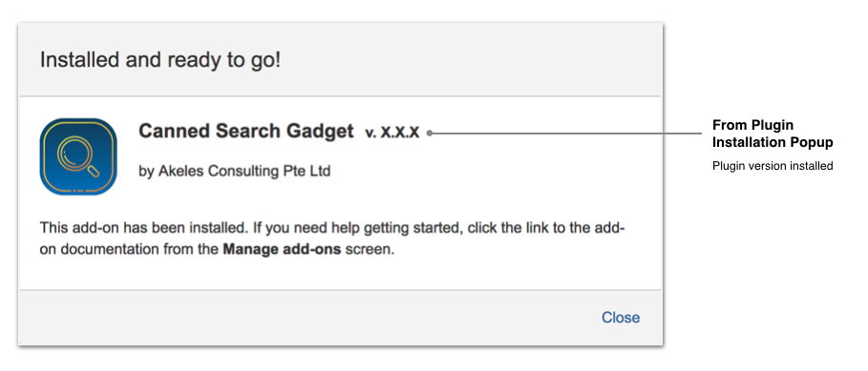Screen dimensions: 868x371
Task: Click the Close link in dialog footer
Action: point(621,318)
